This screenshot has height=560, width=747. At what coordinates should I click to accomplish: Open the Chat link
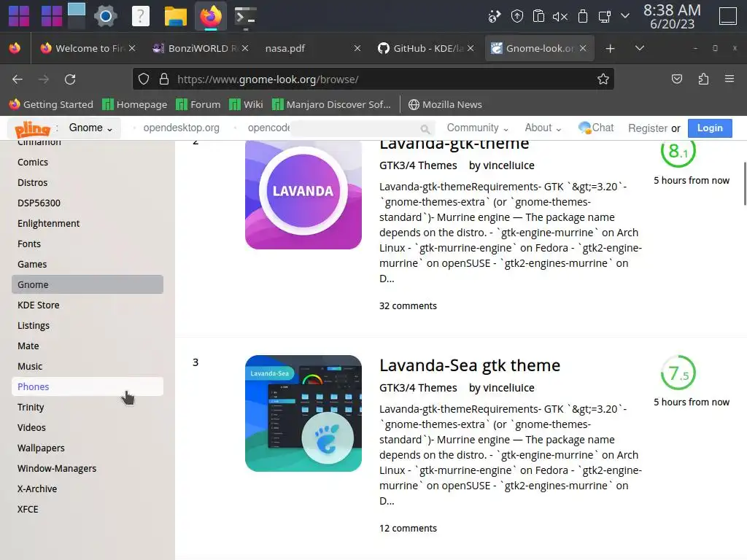(x=596, y=128)
